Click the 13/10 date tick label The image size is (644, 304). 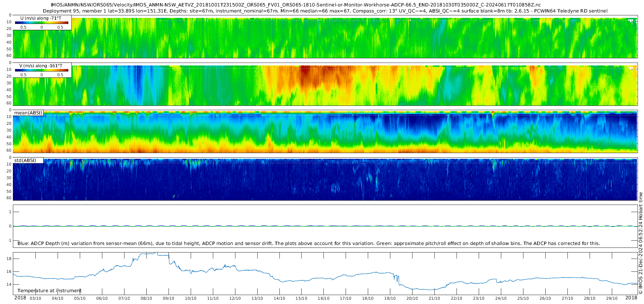pyautogui.click(x=257, y=298)
